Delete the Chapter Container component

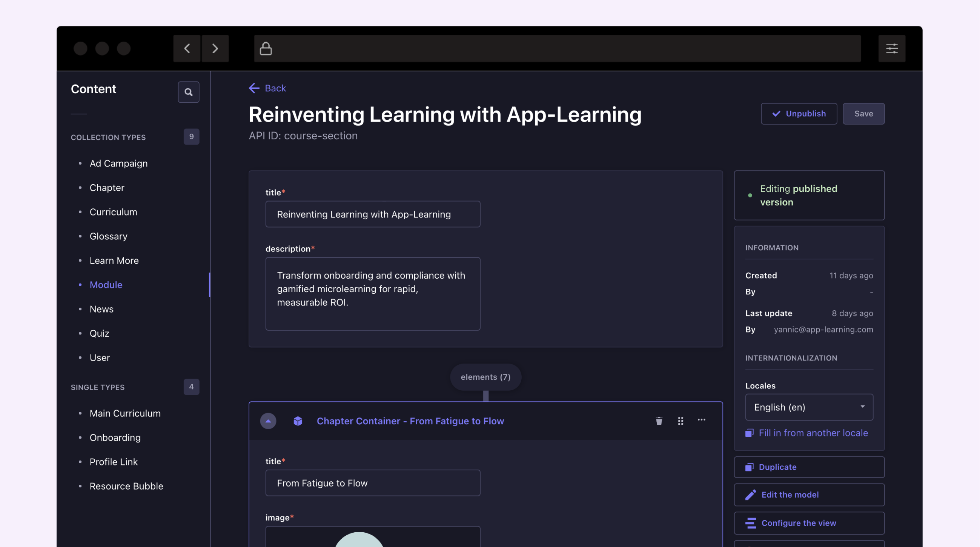659,421
